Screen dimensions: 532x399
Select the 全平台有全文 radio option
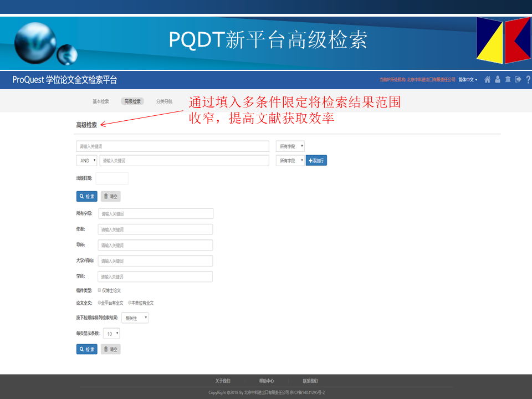tap(99, 303)
